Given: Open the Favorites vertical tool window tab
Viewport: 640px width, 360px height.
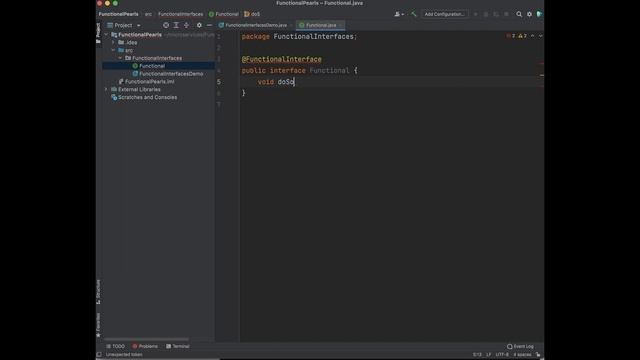Looking at the screenshot, I should pyautogui.click(x=98, y=325).
